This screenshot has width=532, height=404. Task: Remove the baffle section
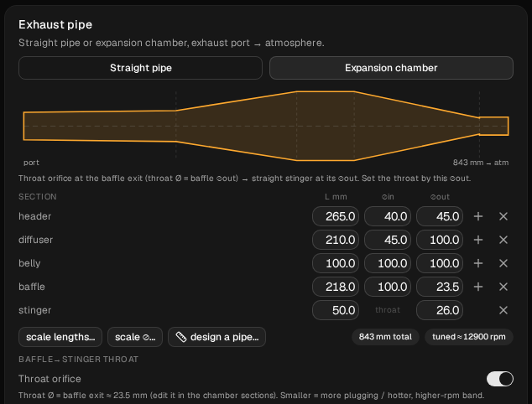pos(503,287)
